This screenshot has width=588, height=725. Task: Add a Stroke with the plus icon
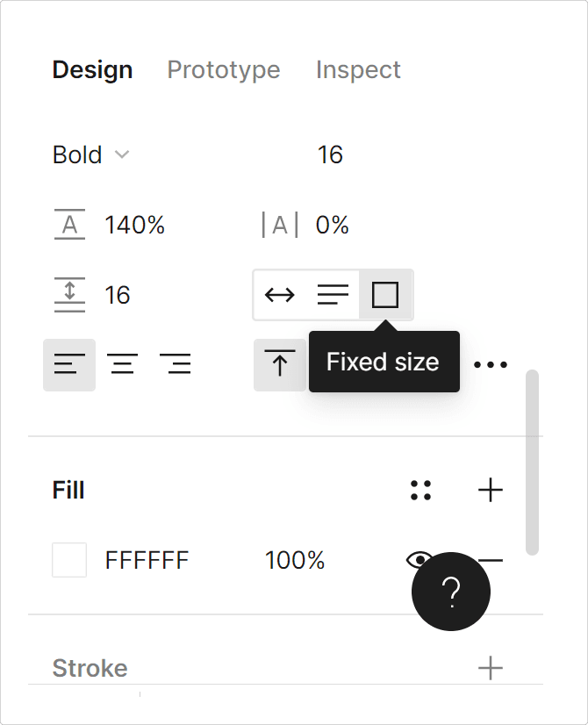tap(491, 668)
